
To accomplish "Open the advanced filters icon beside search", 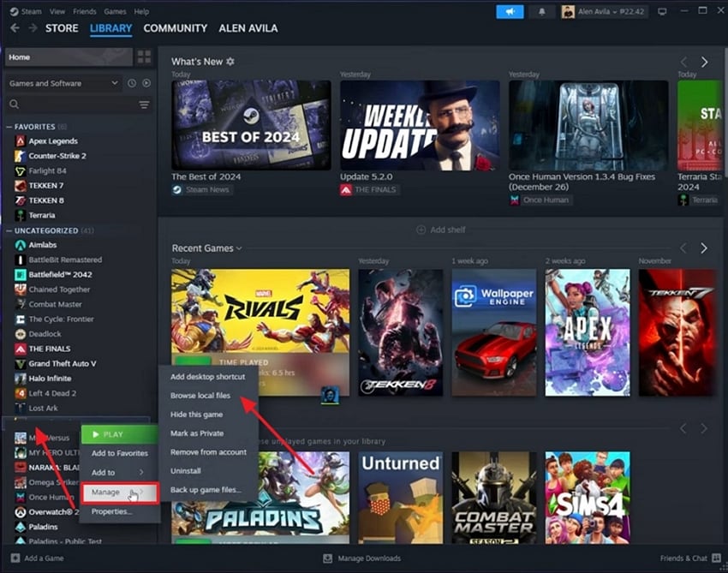I will tap(144, 104).
